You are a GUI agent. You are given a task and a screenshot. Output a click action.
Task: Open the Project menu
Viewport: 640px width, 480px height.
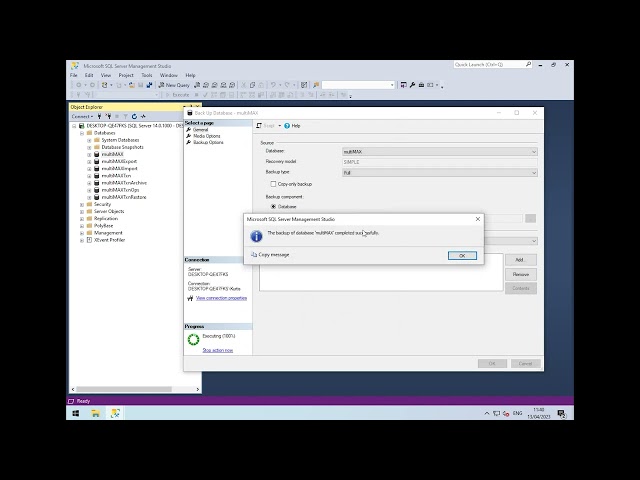pos(126,76)
